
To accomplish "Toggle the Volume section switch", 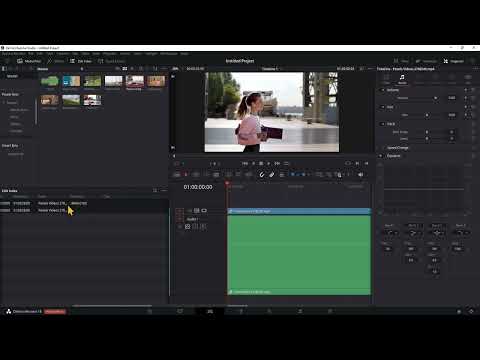I will click(x=383, y=90).
